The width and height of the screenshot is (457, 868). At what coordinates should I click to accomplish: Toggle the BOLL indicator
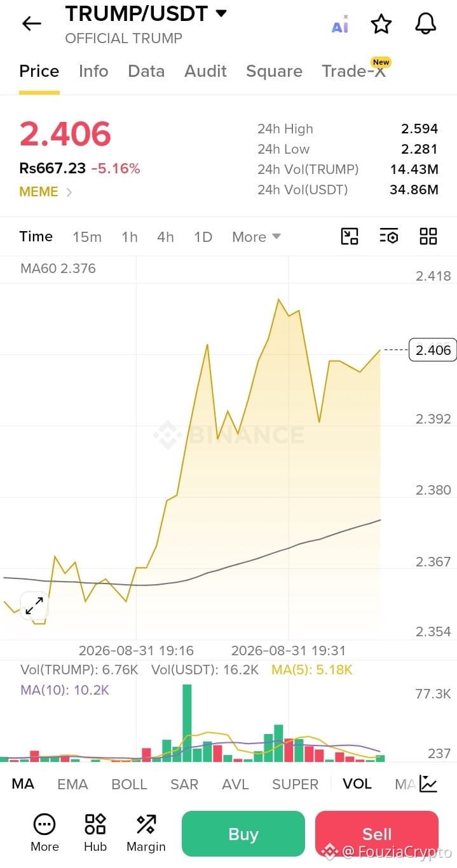point(129,784)
